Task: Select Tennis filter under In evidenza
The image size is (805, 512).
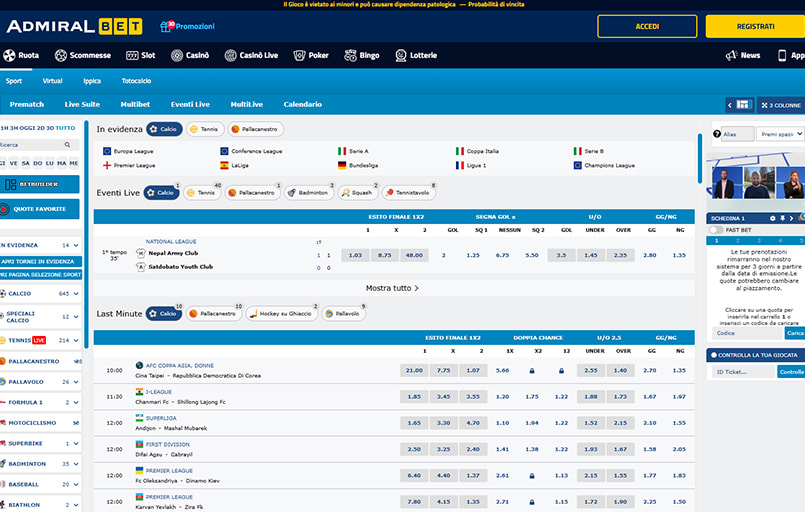Action: (204, 129)
